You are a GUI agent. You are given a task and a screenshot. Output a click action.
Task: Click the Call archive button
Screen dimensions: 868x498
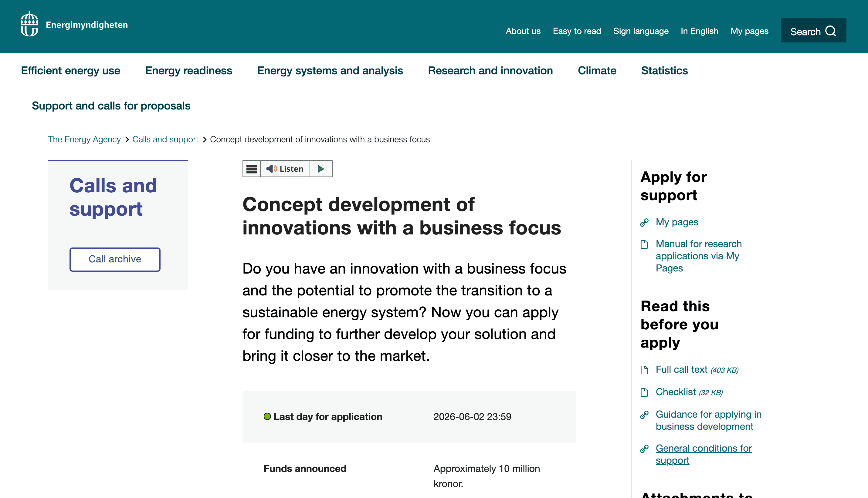click(115, 259)
